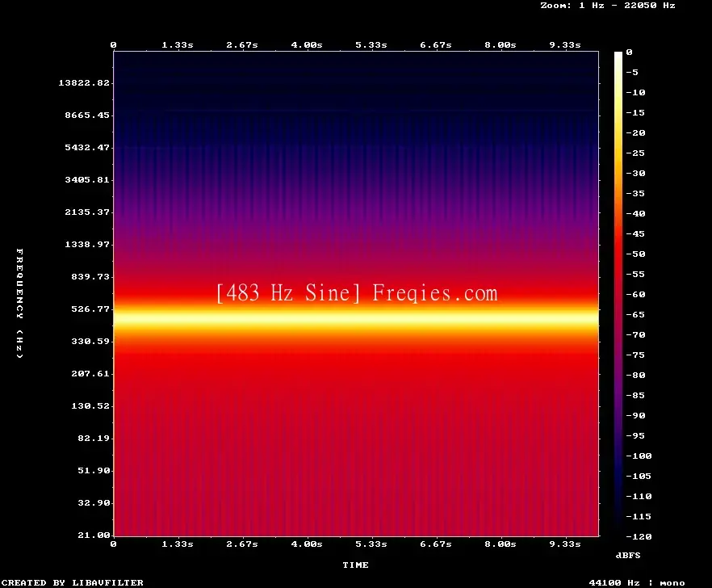Click the 2135.37 frequency label
The image size is (712, 588).
87,212
